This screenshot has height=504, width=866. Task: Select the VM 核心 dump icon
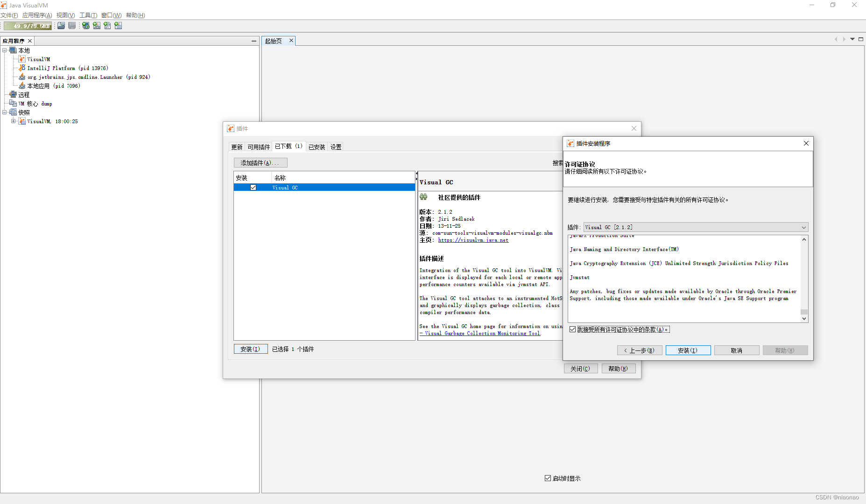tap(13, 104)
